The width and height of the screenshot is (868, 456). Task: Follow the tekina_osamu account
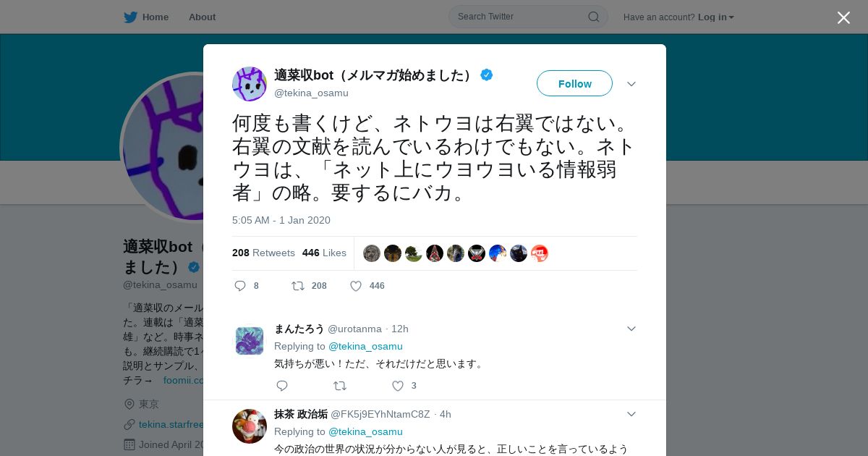[x=574, y=83]
